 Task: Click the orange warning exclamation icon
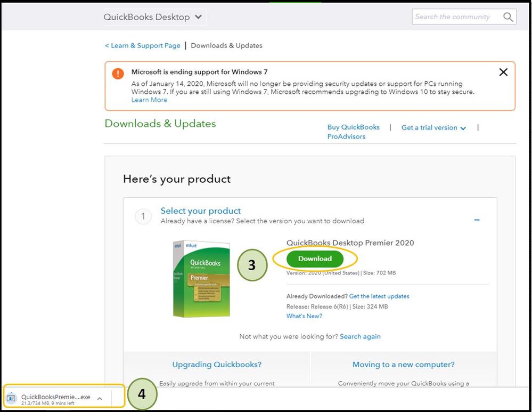point(118,74)
